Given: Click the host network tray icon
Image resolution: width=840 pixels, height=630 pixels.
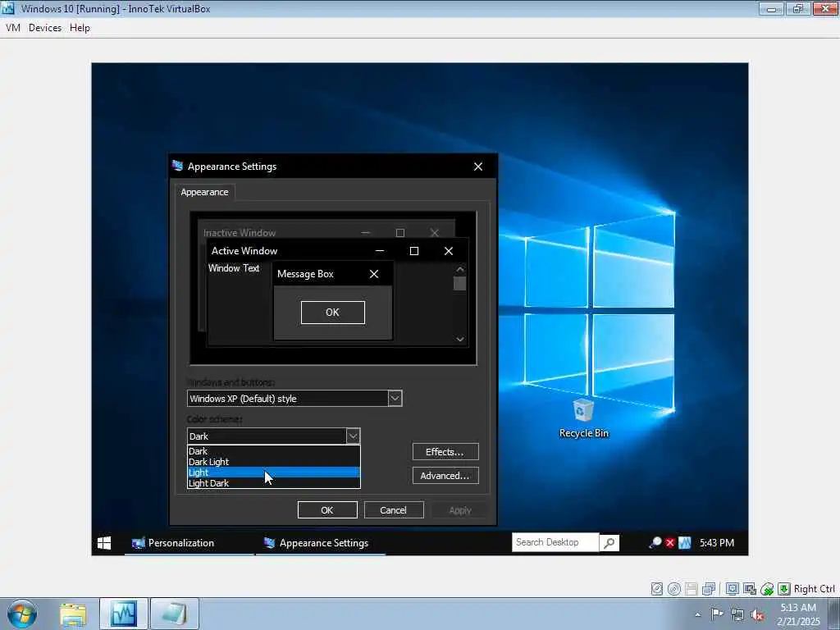Looking at the screenshot, I should pyautogui.click(x=737, y=614).
